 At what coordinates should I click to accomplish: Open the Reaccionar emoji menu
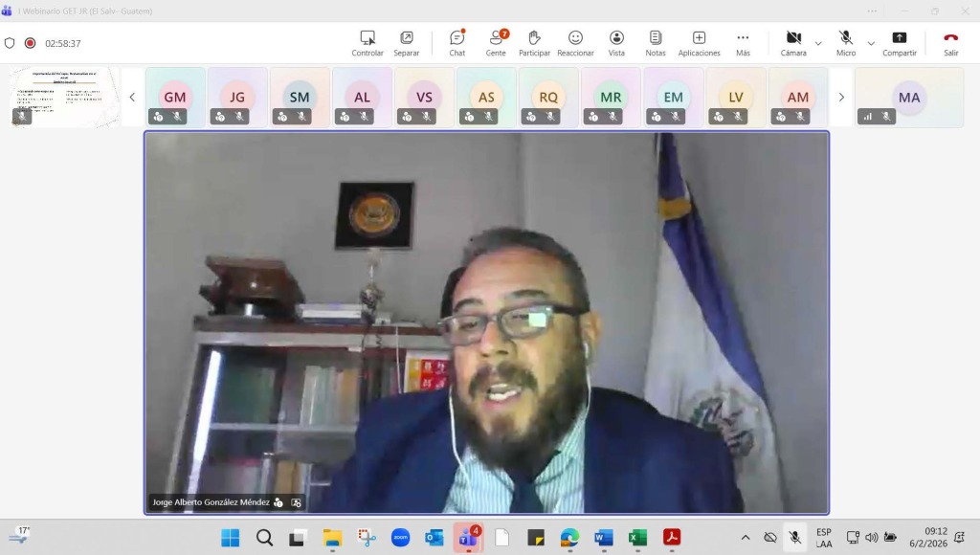coord(575,43)
